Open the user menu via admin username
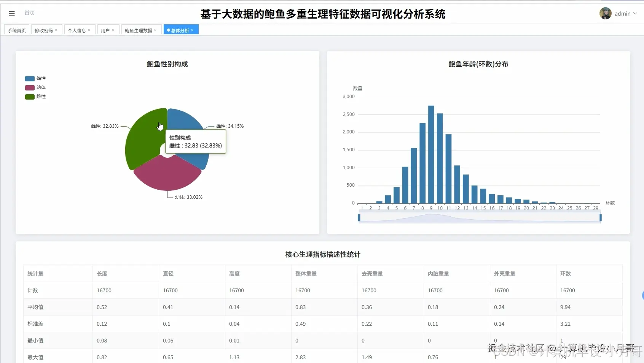 tap(623, 13)
